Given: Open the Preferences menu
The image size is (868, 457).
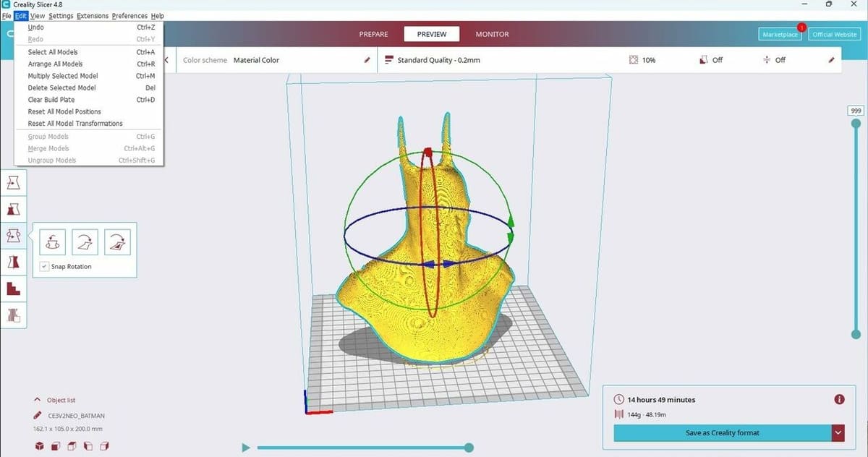Looking at the screenshot, I should click(129, 16).
